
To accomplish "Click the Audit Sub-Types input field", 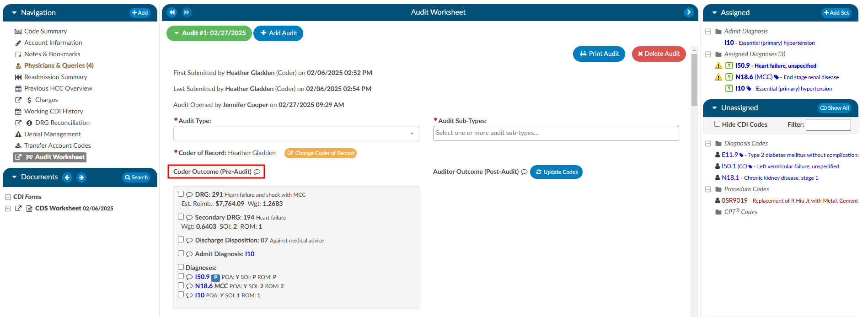I will point(556,133).
